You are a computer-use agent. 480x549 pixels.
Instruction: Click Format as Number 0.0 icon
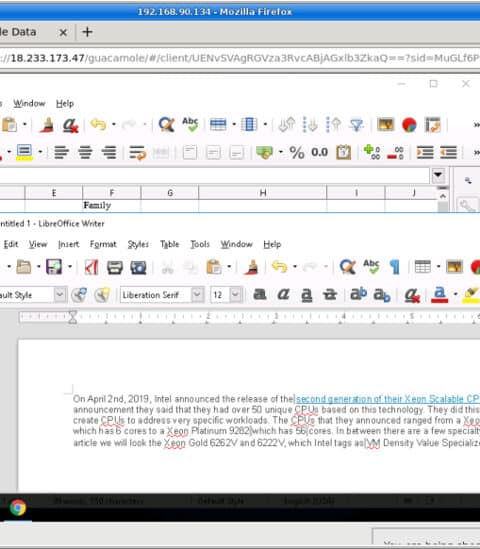click(x=319, y=152)
